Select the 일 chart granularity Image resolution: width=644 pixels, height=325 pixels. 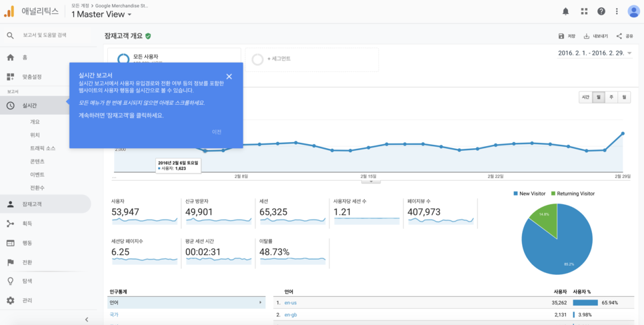tap(599, 97)
